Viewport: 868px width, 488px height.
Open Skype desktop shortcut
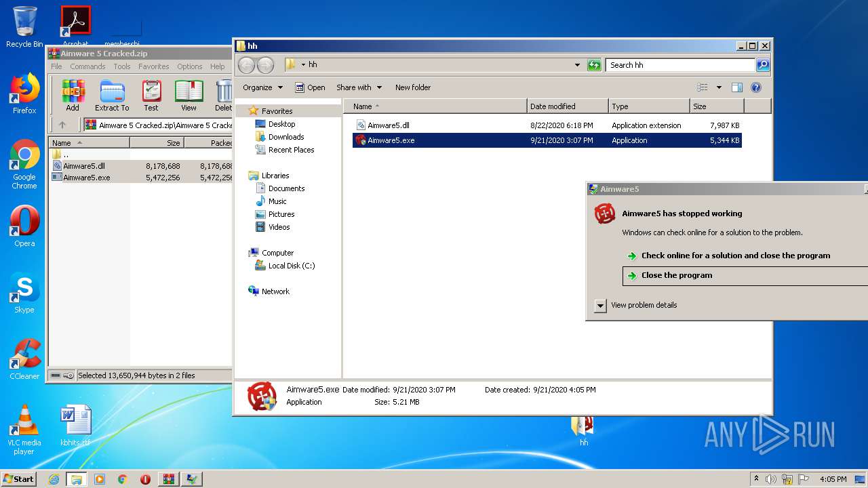point(24,293)
